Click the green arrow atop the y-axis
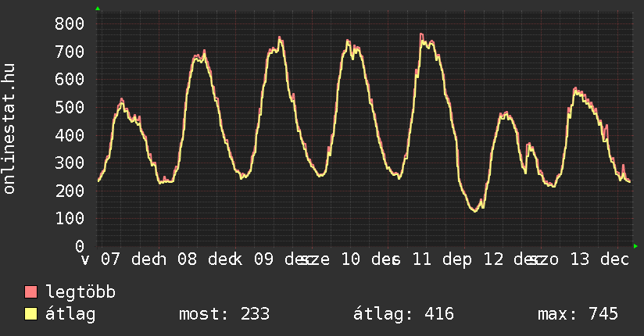Screen dimensions: 644x336 click(98, 9)
